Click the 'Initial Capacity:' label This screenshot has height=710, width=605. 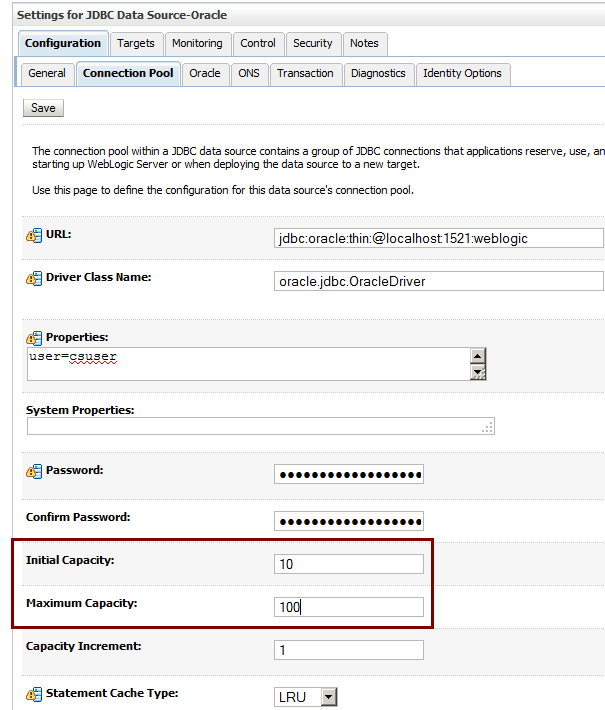click(70, 561)
